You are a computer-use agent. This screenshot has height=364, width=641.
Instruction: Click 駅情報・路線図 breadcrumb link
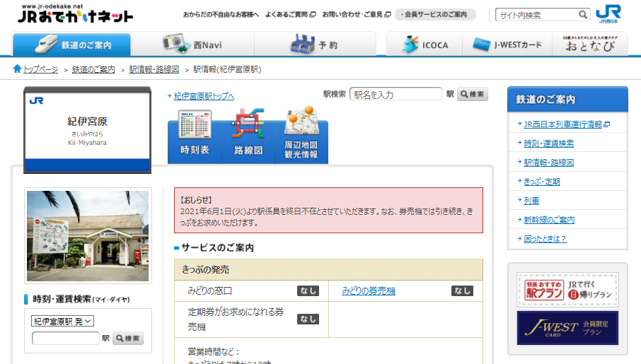point(154,69)
